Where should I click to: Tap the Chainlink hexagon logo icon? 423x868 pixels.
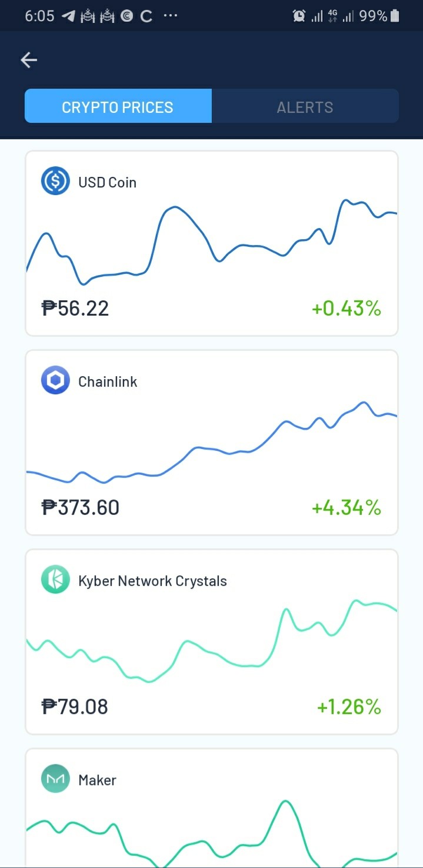pyautogui.click(x=55, y=380)
